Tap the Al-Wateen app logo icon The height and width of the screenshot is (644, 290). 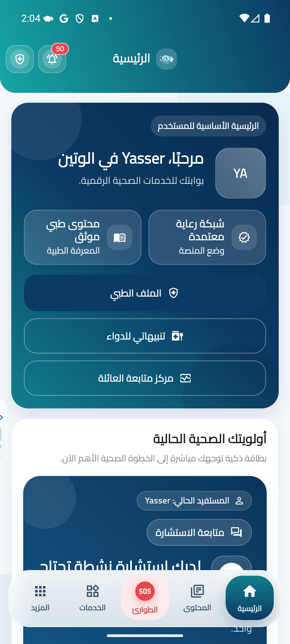(166, 59)
